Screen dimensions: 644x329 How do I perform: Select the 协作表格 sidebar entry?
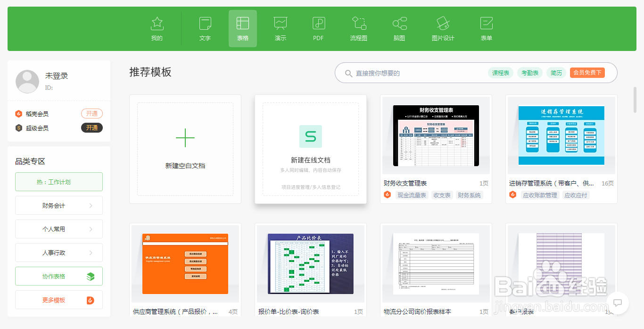tap(58, 276)
